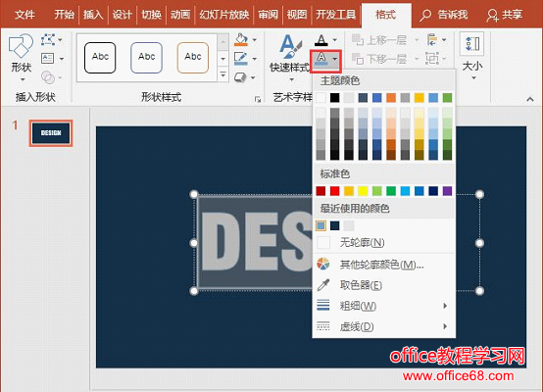The height and width of the screenshot is (392, 543).
Task: Collapse the ribbon with the up chevron
Action: (530, 99)
